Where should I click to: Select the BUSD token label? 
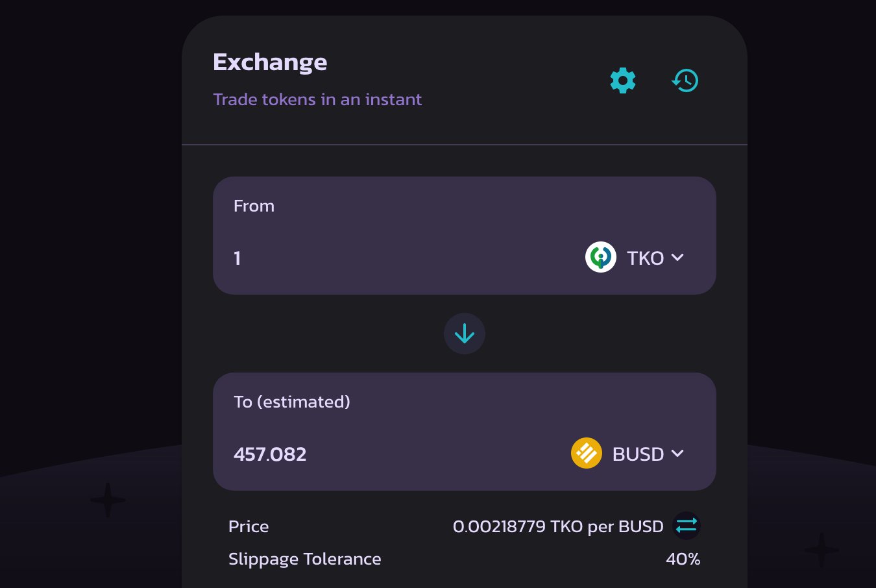click(x=639, y=454)
